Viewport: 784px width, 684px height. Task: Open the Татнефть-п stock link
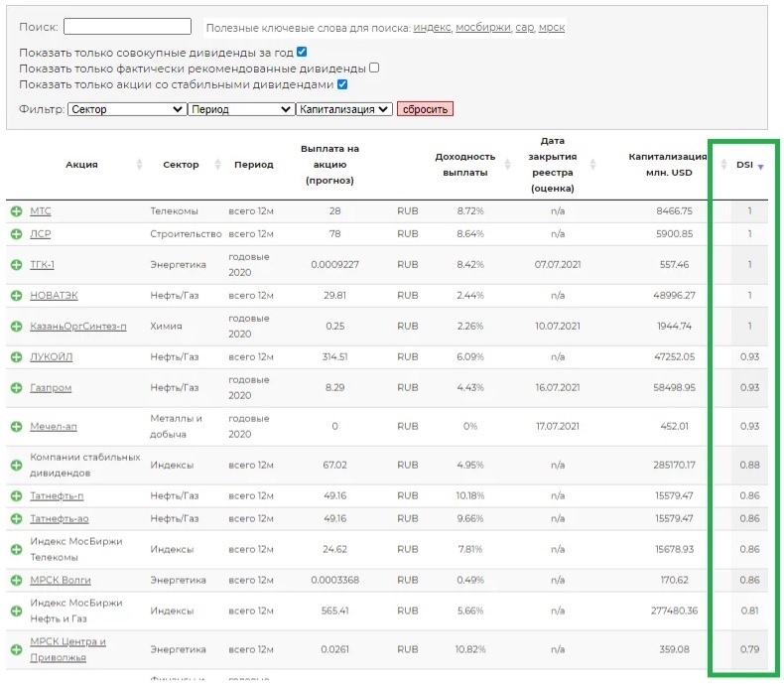pyautogui.click(x=57, y=495)
